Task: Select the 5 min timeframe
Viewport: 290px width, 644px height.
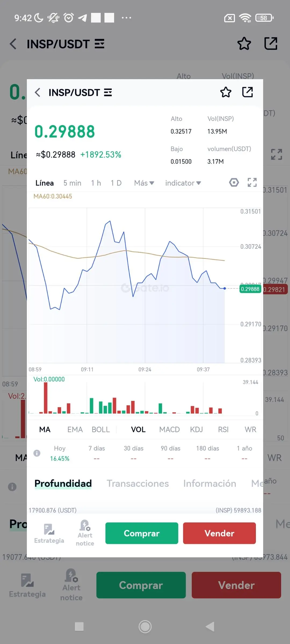Action: (x=72, y=183)
